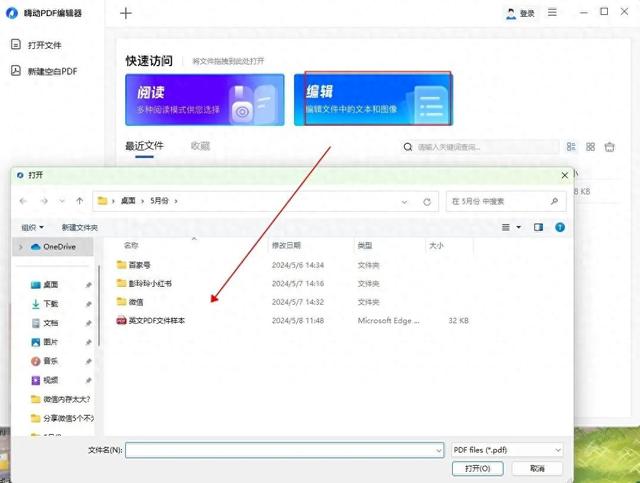
Task: Go up one folder level
Action: point(80,200)
